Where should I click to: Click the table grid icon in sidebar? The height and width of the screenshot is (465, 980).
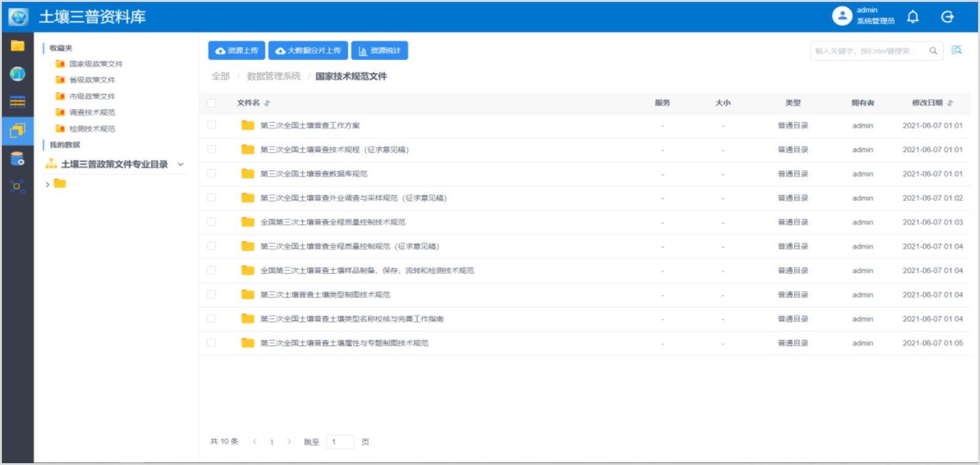pos(17,102)
